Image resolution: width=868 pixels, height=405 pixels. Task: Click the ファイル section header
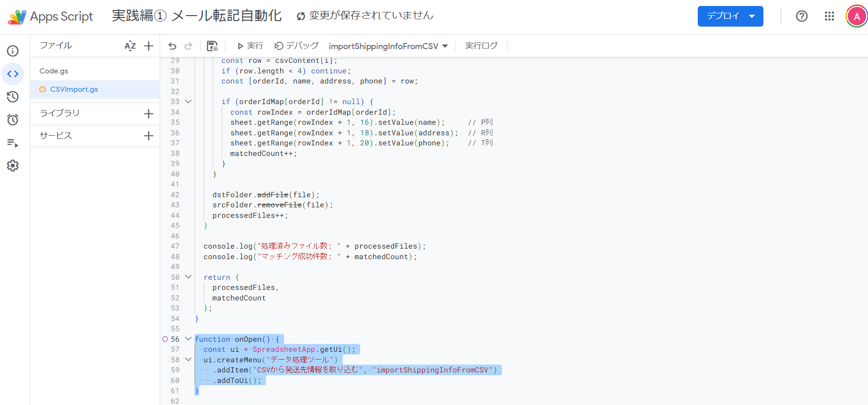click(x=56, y=45)
